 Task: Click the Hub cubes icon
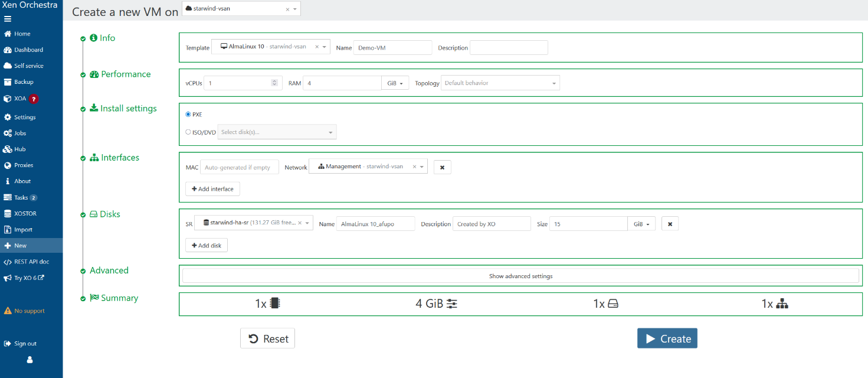[x=8, y=149]
